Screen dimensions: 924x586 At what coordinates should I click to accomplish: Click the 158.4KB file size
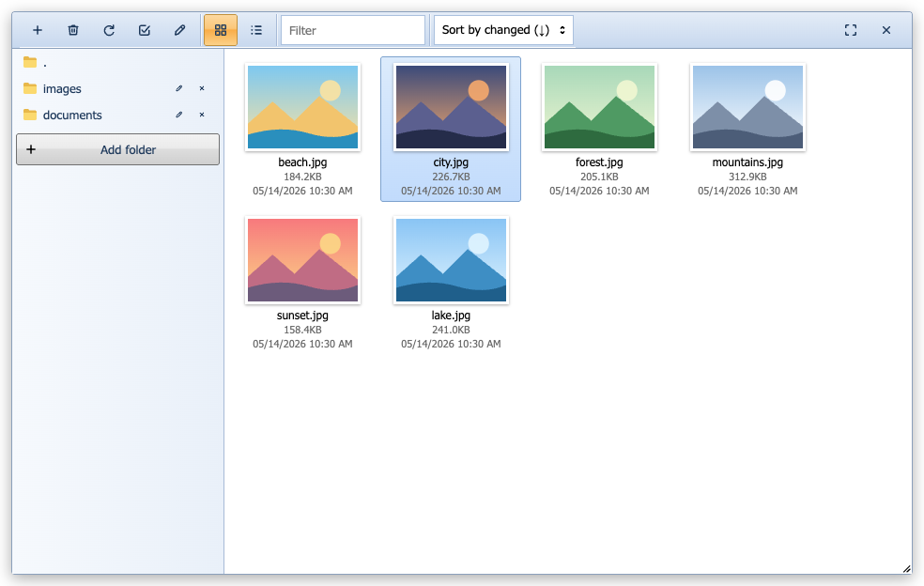pos(303,330)
